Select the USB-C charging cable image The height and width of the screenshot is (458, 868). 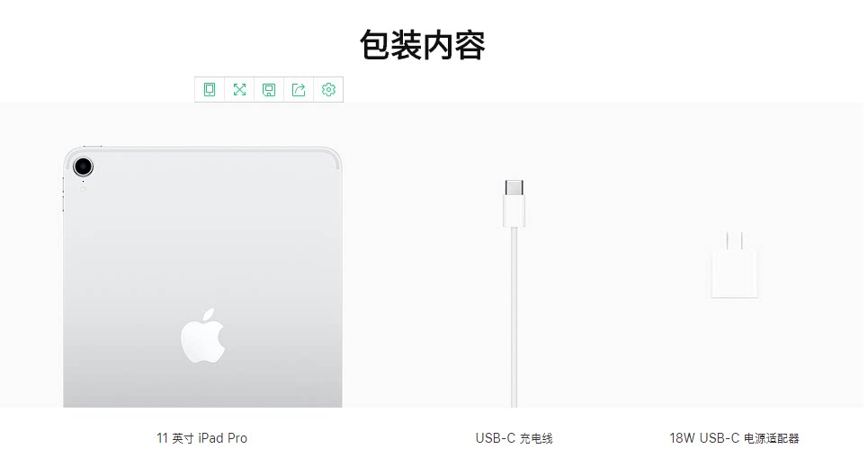tap(515, 293)
